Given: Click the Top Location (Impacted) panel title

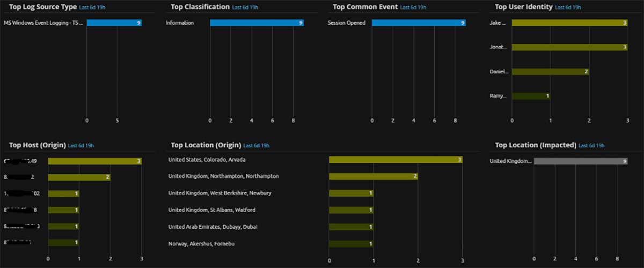Looking at the screenshot, I should pos(535,145).
